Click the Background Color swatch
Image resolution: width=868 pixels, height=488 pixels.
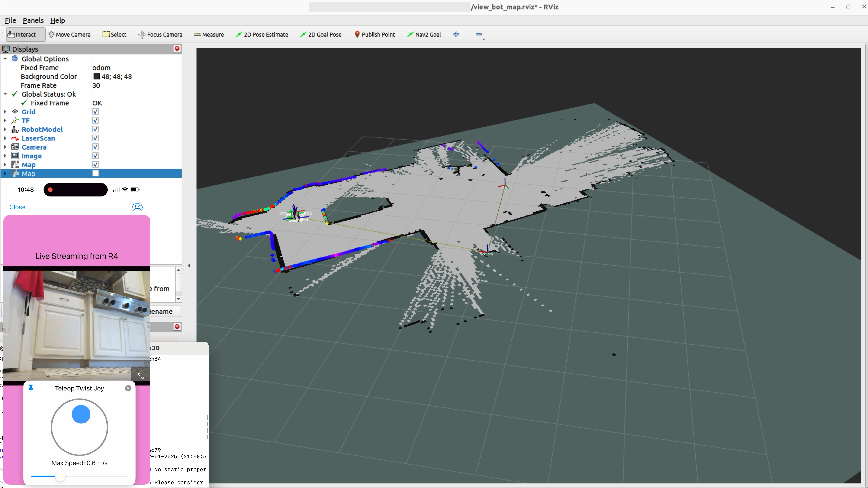(97, 77)
